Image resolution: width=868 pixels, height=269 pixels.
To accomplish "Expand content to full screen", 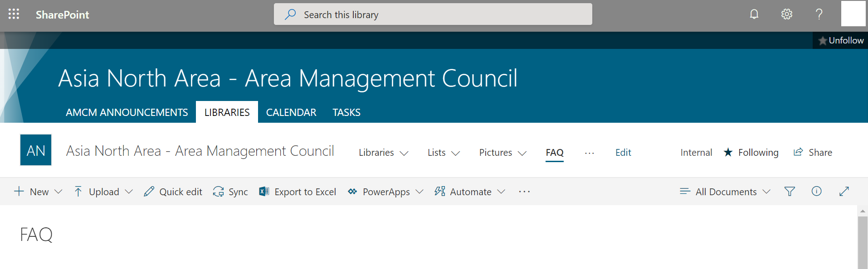I will 844,192.
